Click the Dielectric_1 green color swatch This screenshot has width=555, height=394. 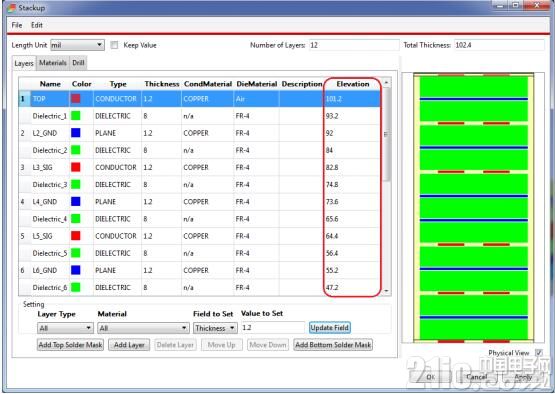click(x=76, y=115)
